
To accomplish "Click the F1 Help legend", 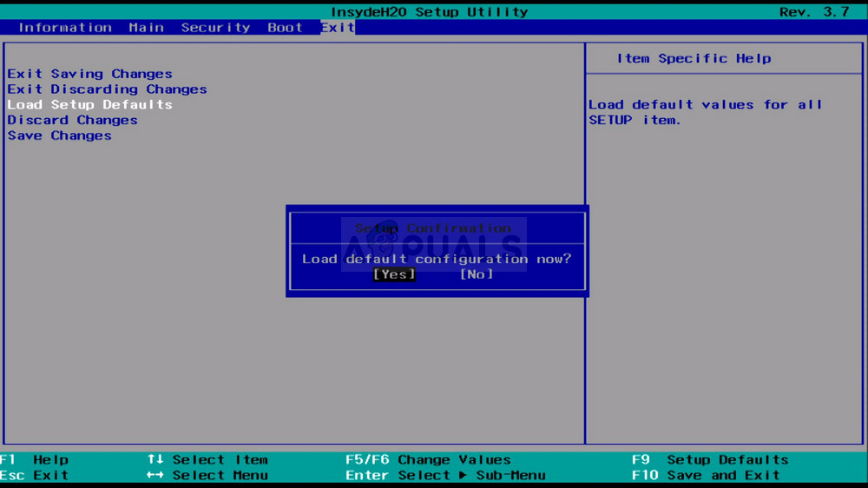I will pyautogui.click(x=35, y=459).
